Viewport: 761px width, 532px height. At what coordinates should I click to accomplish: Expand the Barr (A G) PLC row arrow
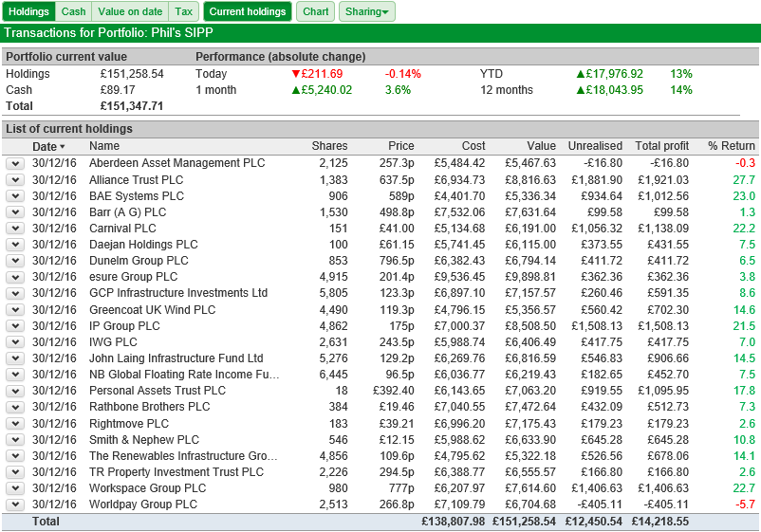coord(15,212)
